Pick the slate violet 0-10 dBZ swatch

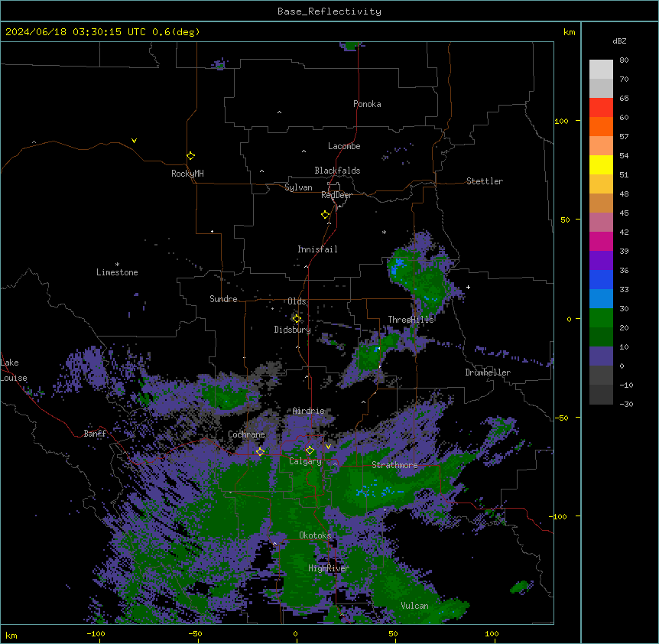[x=601, y=356]
